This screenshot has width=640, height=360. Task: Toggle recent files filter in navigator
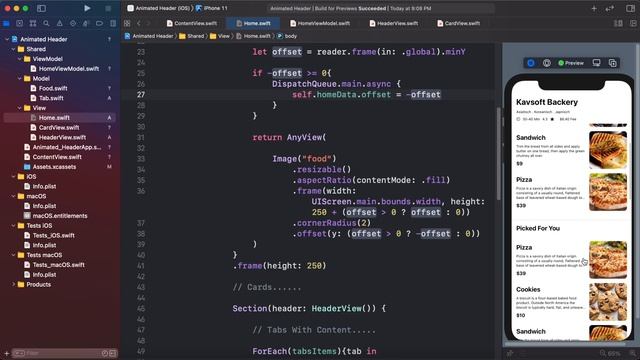[105, 353]
